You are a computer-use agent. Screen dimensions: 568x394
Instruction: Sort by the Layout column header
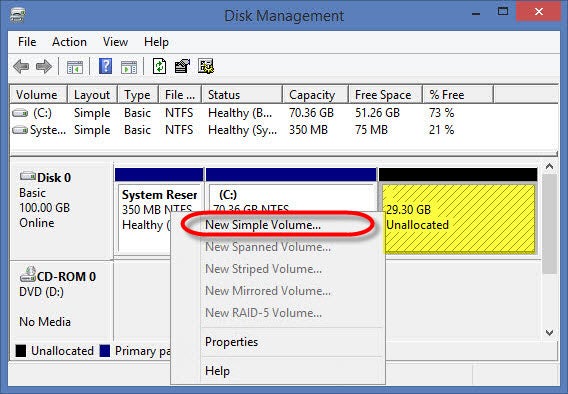[x=92, y=95]
